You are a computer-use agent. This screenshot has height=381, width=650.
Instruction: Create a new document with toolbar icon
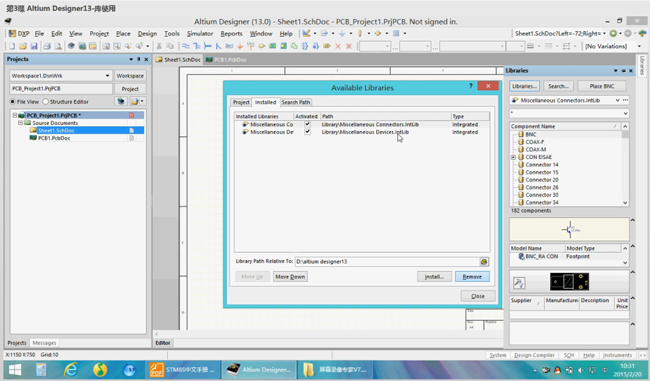point(12,46)
